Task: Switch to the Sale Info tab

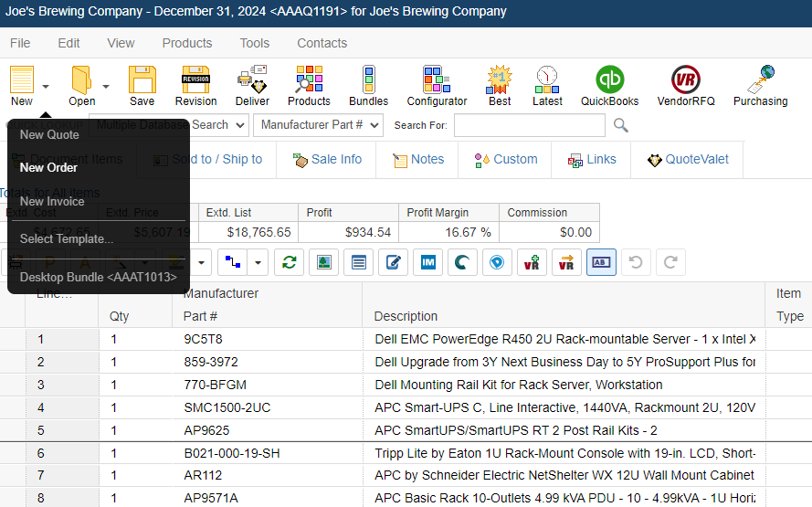Action: 327,159
